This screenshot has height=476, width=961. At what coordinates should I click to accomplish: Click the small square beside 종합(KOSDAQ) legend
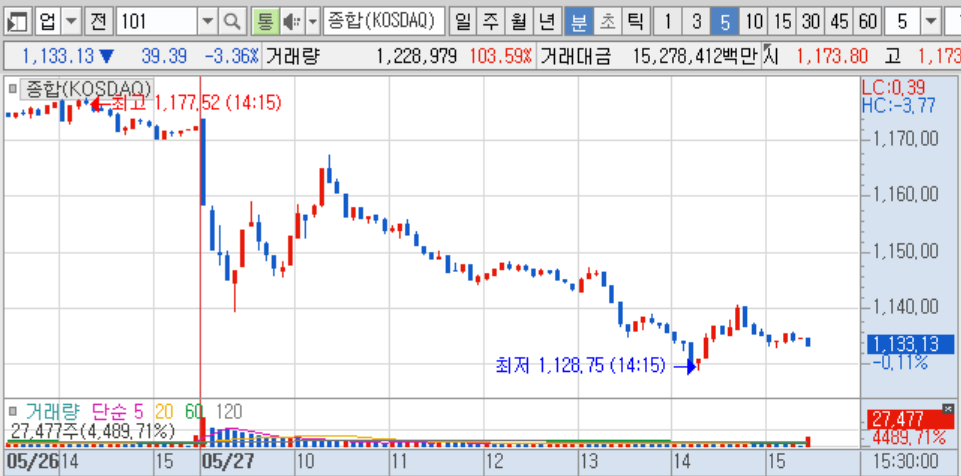point(12,88)
